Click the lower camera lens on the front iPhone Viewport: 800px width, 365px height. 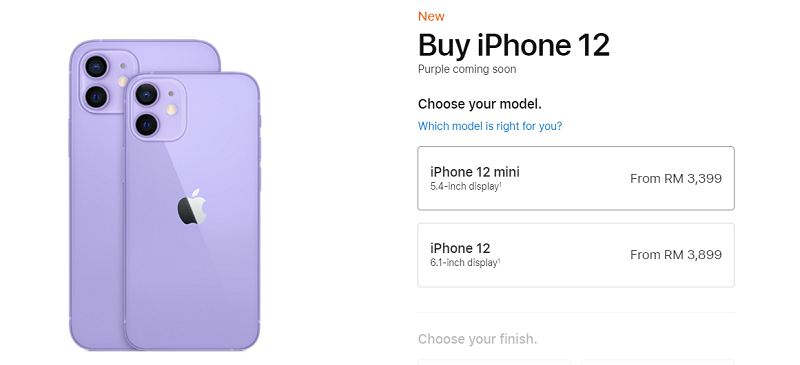point(146,124)
